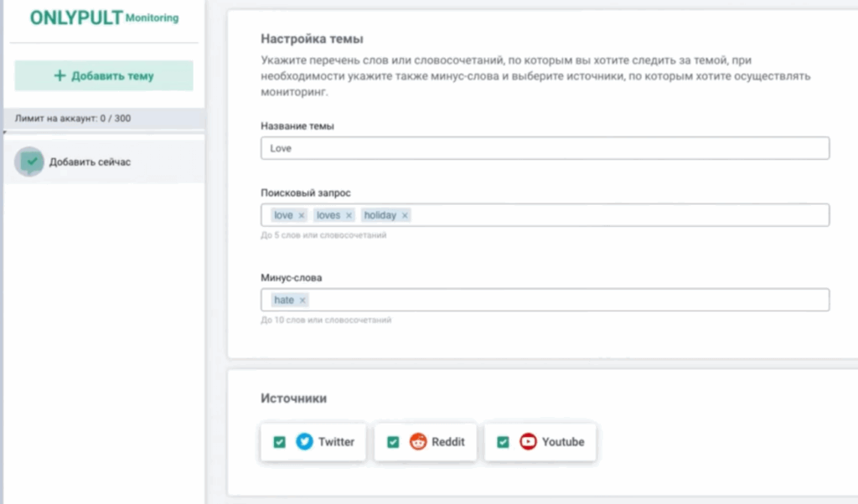Click the Twitter bird icon
858x504 pixels.
[x=304, y=442]
